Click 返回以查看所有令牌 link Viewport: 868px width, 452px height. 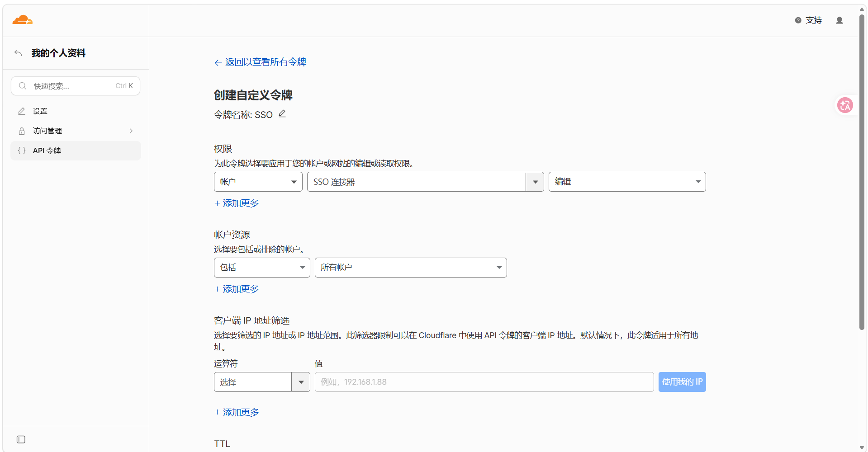click(261, 62)
